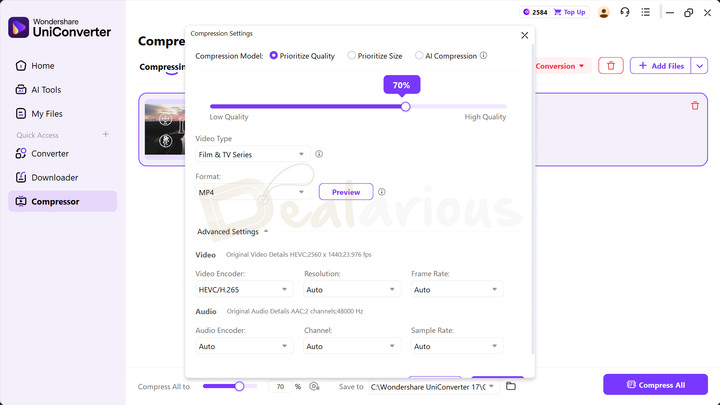The height and width of the screenshot is (405, 720).
Task: Click the Compress All button
Action: pos(655,385)
